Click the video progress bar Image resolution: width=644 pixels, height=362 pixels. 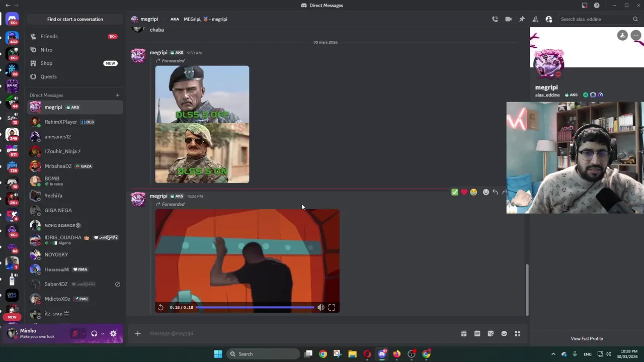255,307
